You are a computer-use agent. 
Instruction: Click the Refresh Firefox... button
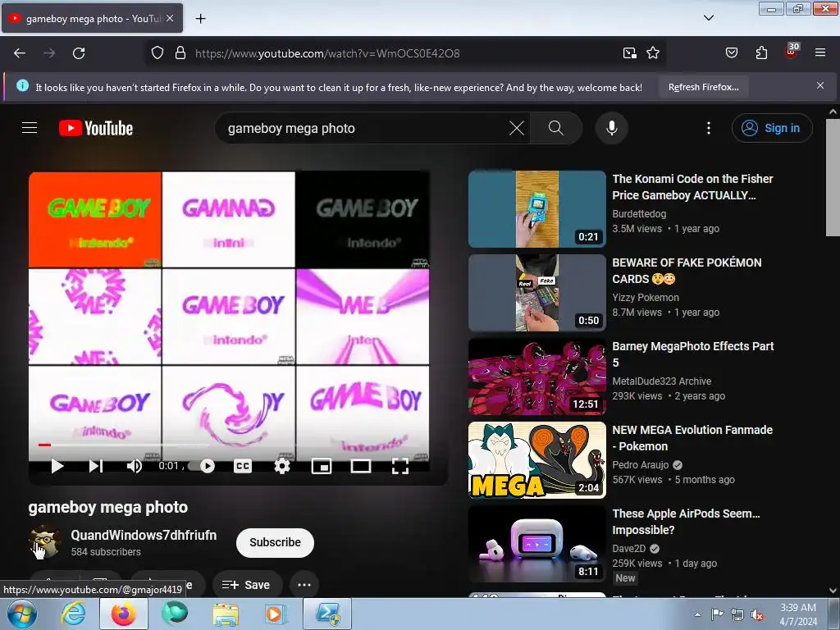pyautogui.click(x=703, y=87)
